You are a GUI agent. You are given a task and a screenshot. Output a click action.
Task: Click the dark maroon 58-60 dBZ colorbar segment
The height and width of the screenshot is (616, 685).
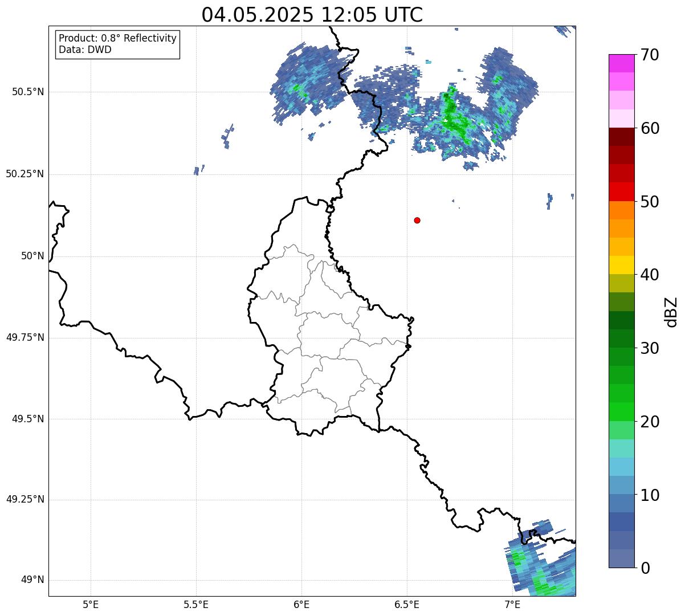(622, 137)
